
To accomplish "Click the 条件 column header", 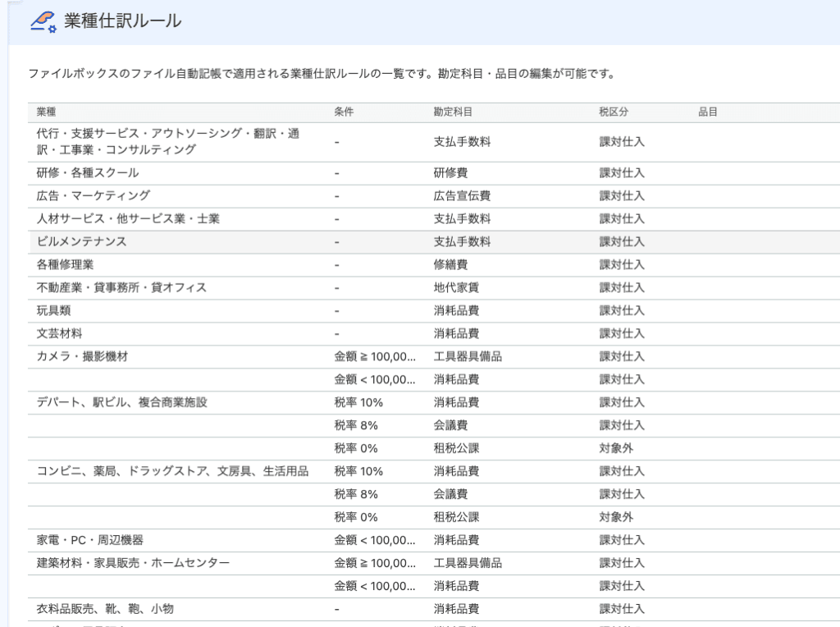I will click(341, 111).
